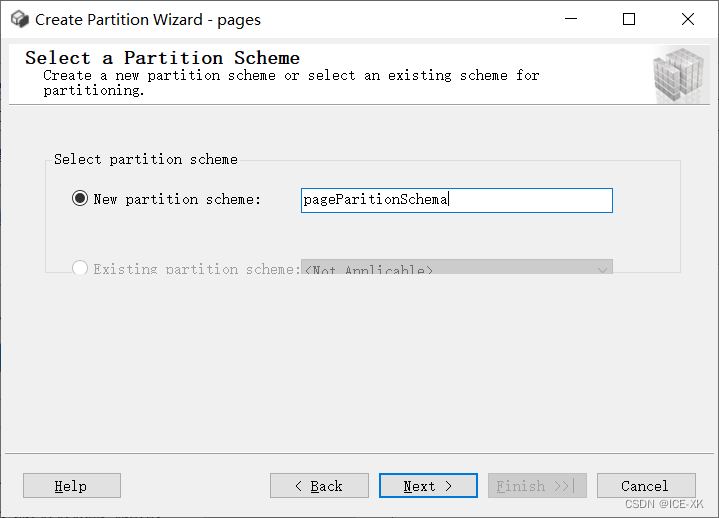
Task: Click the wizard icon in the title bar
Action: 19,19
